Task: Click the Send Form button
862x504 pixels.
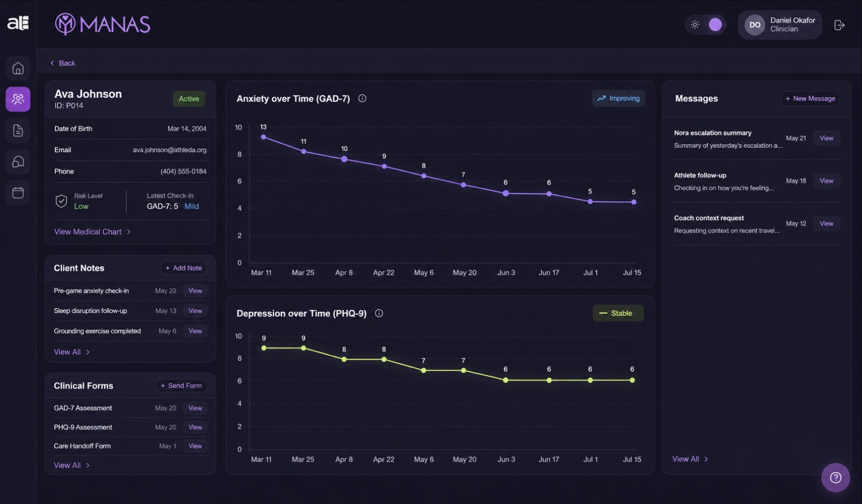Action: pos(181,386)
